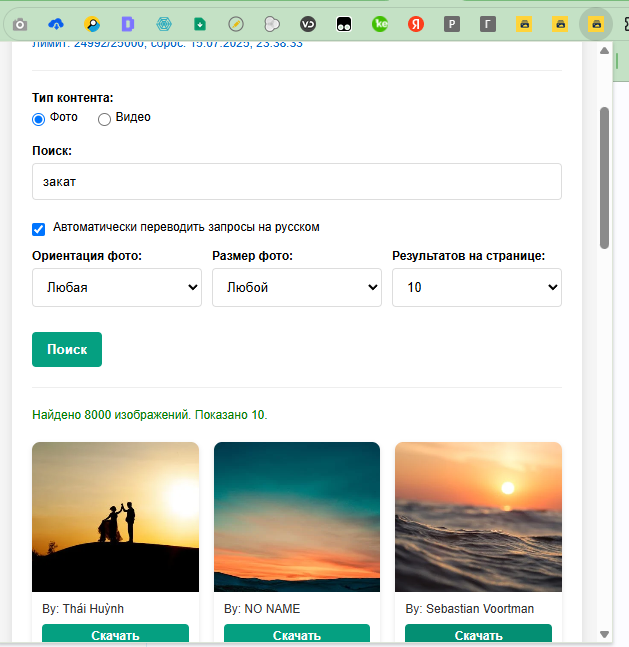Click the green file download extension icon
The height and width of the screenshot is (647, 629).
click(200, 23)
